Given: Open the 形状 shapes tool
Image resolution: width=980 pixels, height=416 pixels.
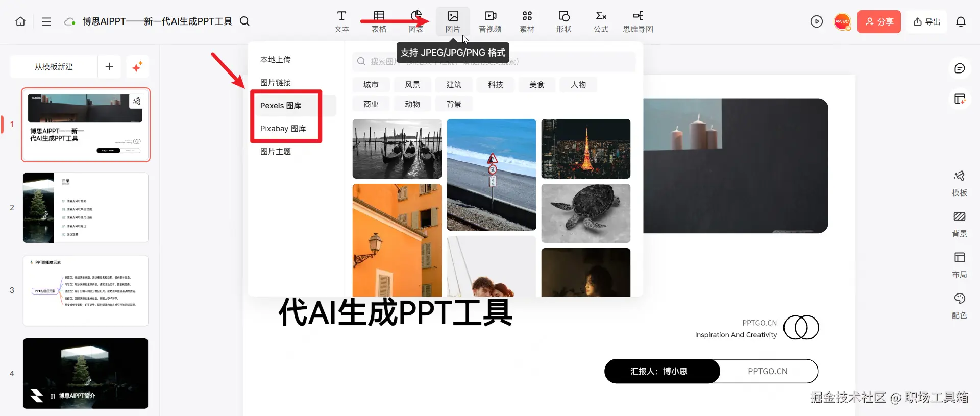Looking at the screenshot, I should coord(564,22).
